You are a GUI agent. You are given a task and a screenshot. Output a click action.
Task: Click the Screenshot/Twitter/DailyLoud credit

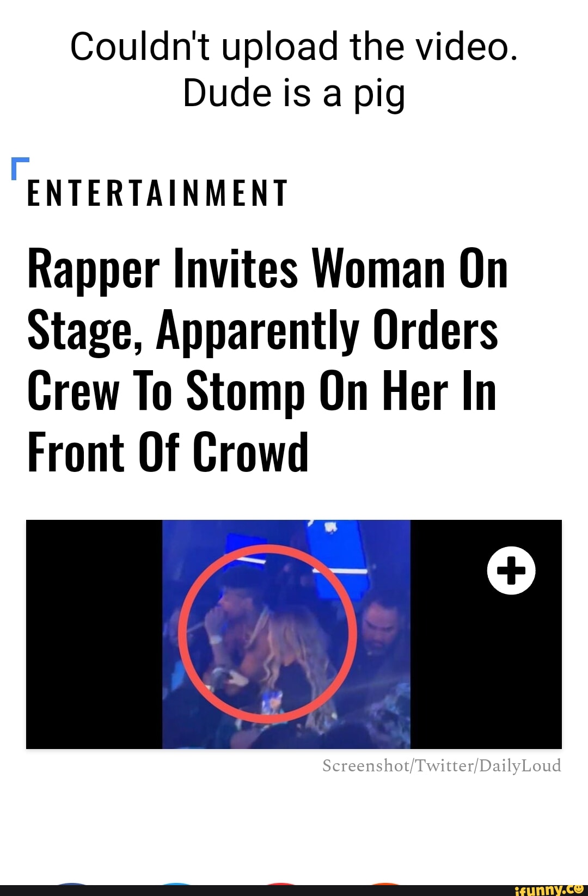pos(442,765)
